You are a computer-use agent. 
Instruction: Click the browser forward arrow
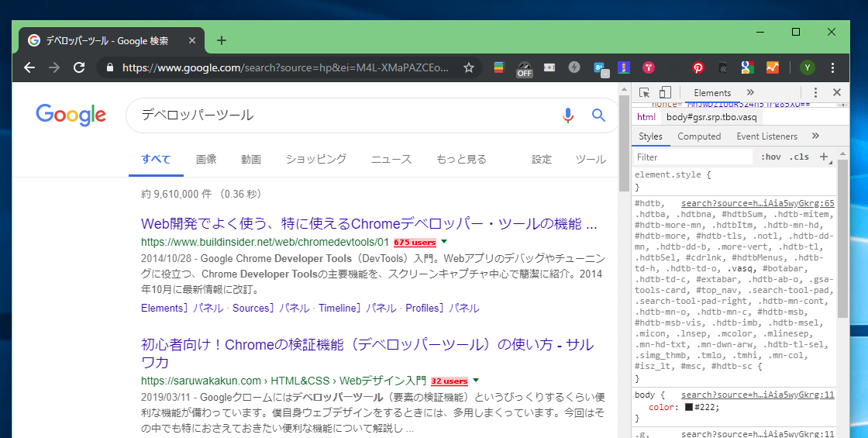54,67
